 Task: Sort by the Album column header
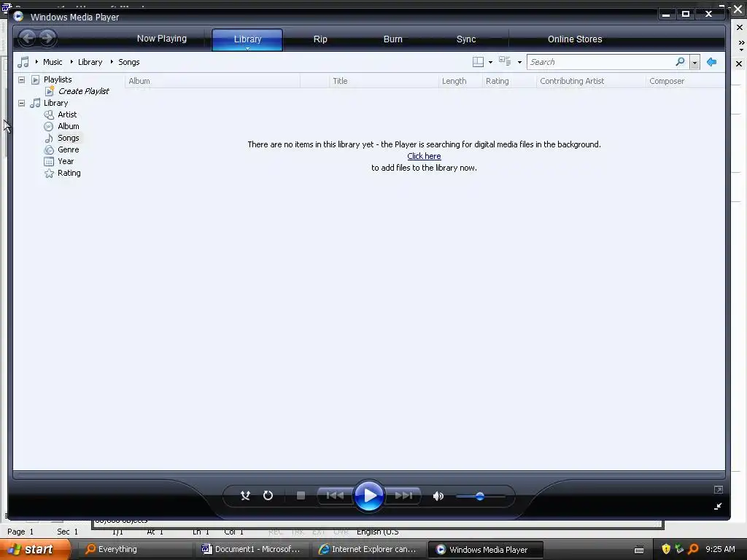(x=212, y=81)
